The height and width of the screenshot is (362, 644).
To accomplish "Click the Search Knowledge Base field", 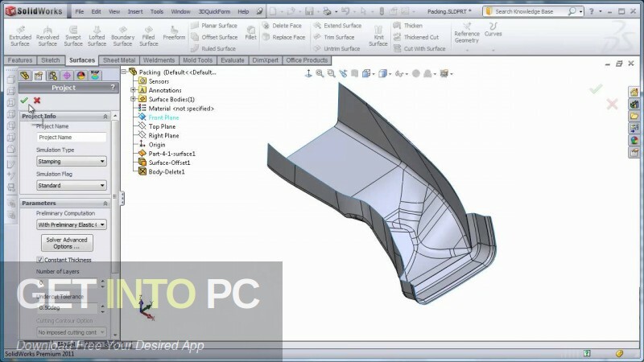I will tap(524, 11).
